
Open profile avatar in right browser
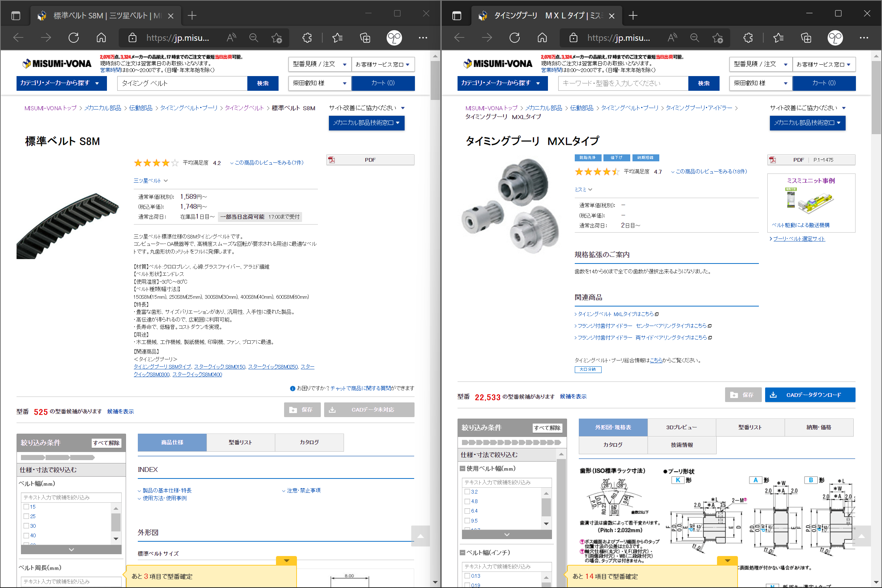835,37
